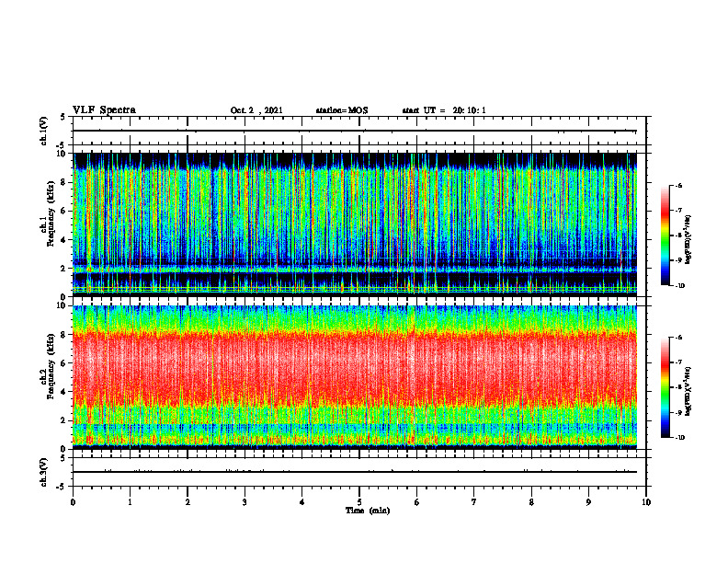Viewport: 728px width, 563px height.
Task: Click the "Time (min)" axis title
Action: [368, 511]
